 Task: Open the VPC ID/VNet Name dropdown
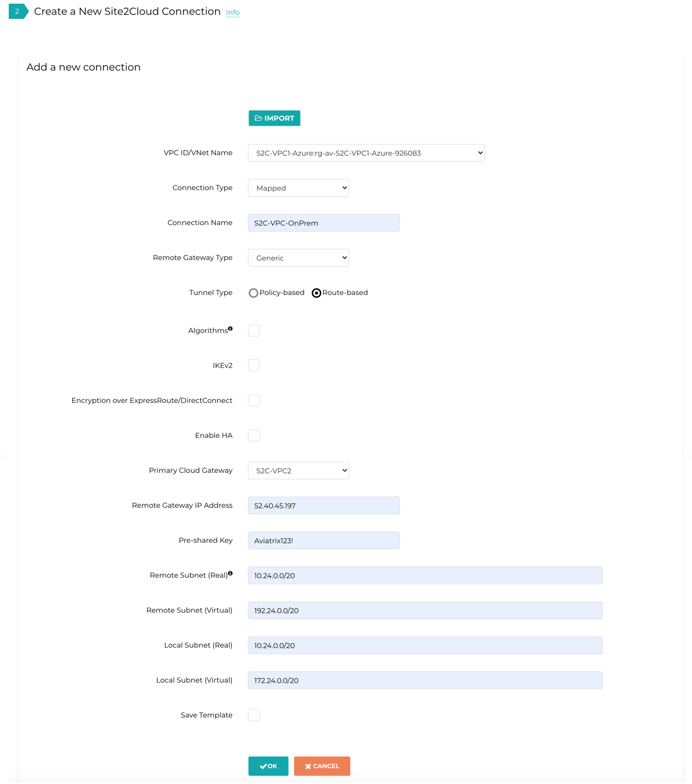tap(366, 153)
